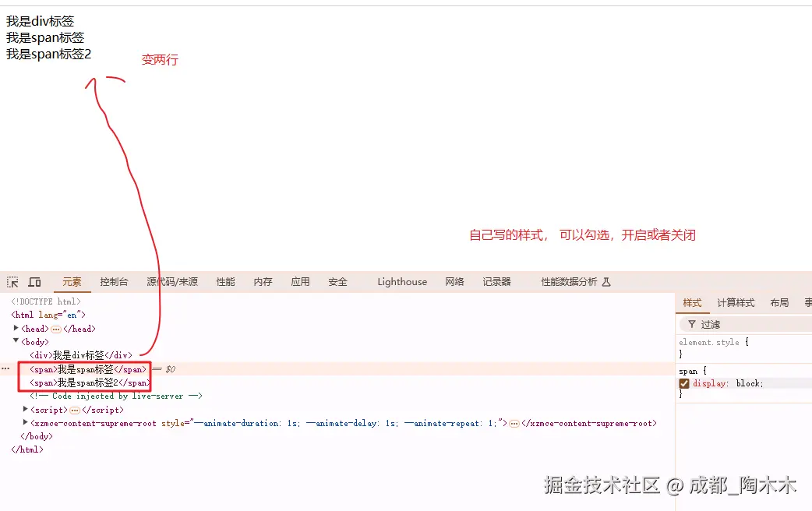
Task: Select the live-server comment node
Action: click(116, 396)
